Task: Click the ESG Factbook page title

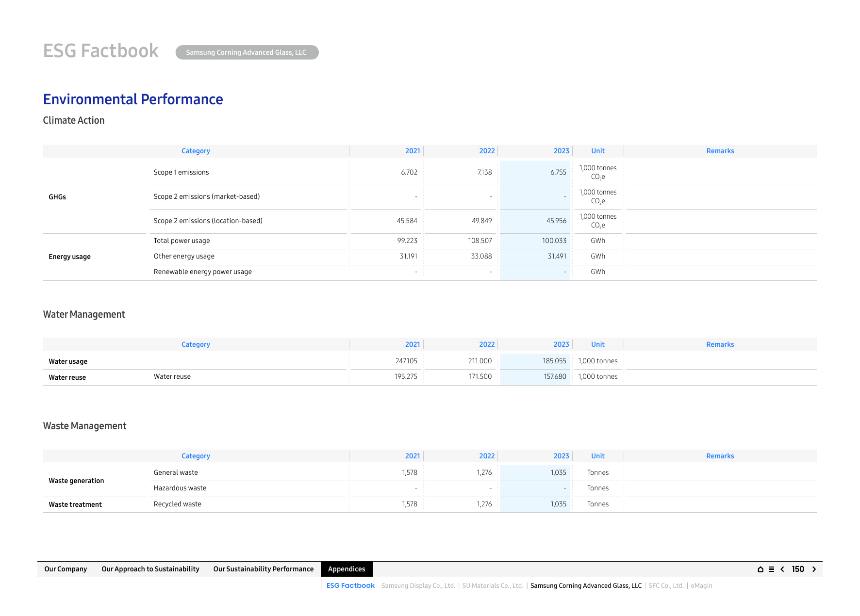Action: [101, 51]
